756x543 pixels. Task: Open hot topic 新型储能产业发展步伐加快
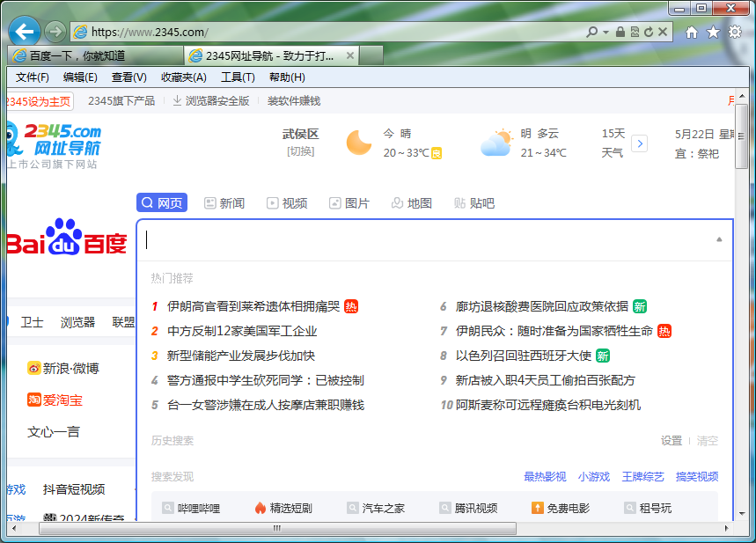[x=241, y=356]
